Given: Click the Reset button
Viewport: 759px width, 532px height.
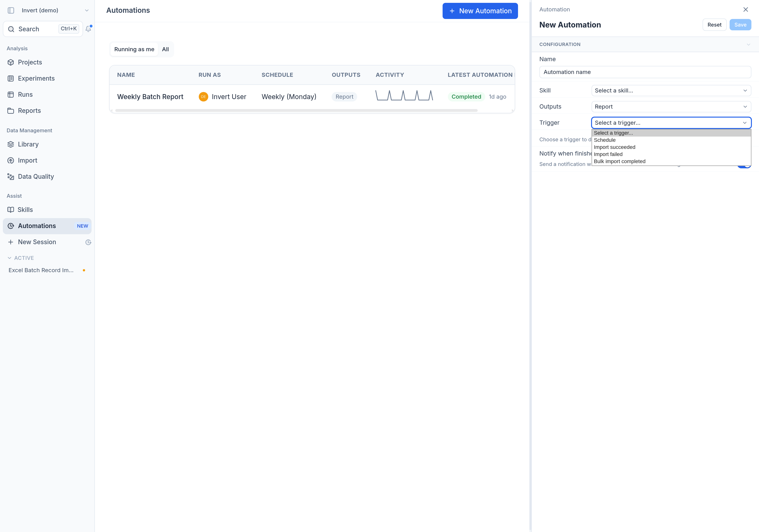Looking at the screenshot, I should coord(714,25).
